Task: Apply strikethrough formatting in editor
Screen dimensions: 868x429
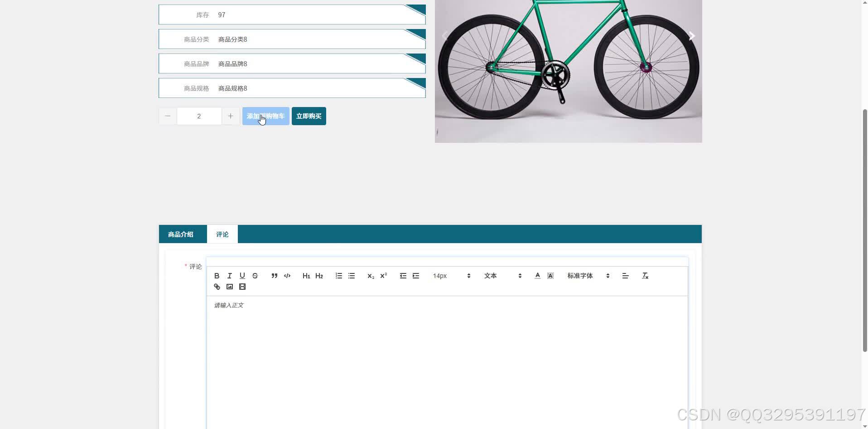Action: tap(255, 276)
